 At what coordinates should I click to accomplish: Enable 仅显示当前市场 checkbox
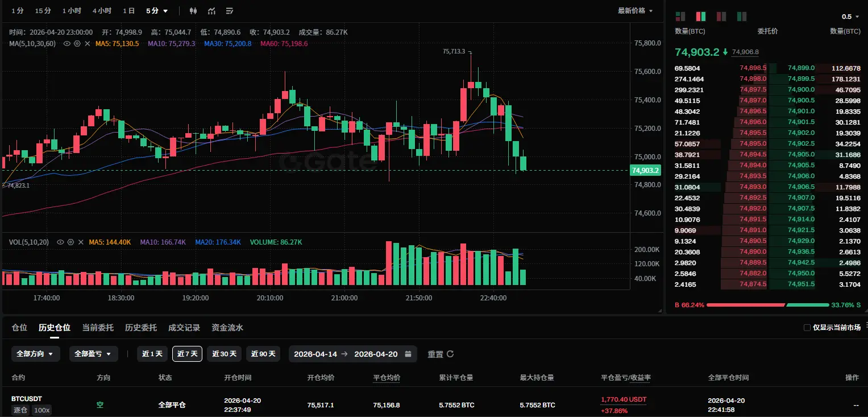click(x=807, y=328)
